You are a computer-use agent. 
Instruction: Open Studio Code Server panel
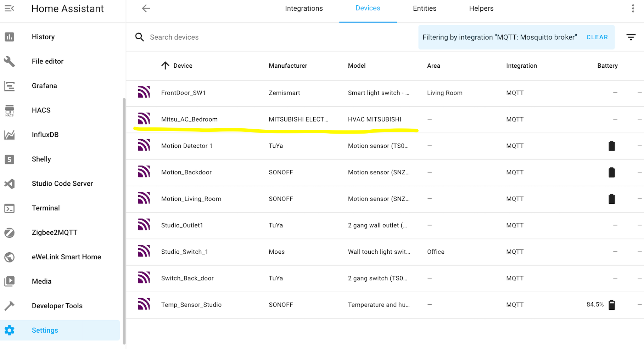(x=62, y=184)
